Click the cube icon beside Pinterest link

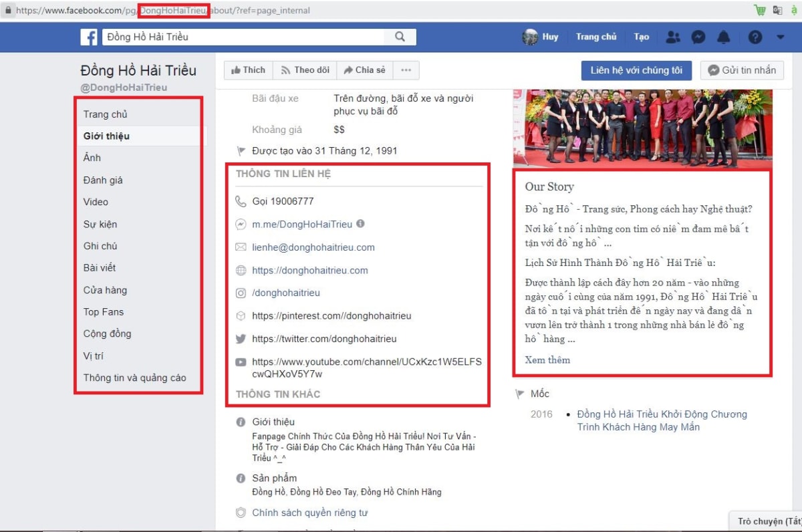click(241, 315)
